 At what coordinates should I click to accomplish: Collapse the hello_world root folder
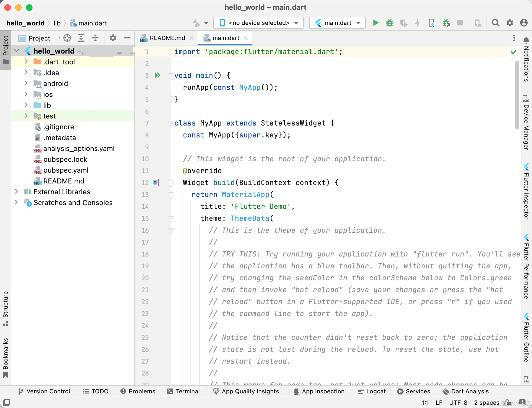tap(17, 51)
